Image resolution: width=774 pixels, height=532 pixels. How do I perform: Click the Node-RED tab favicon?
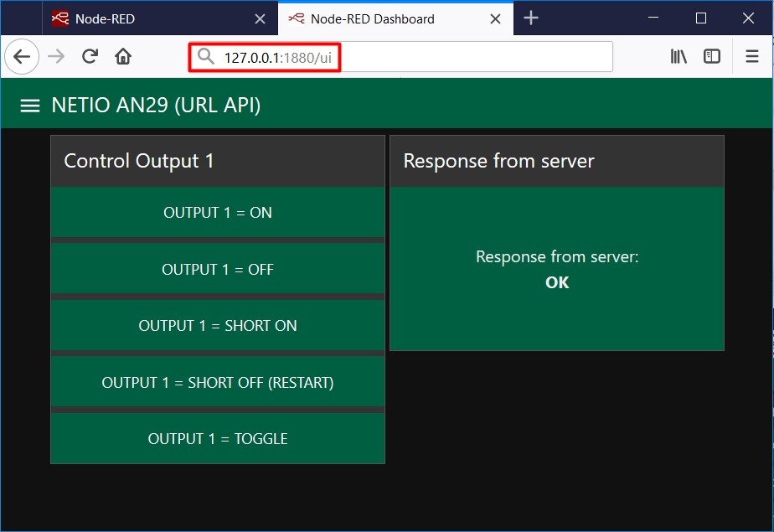[x=60, y=18]
